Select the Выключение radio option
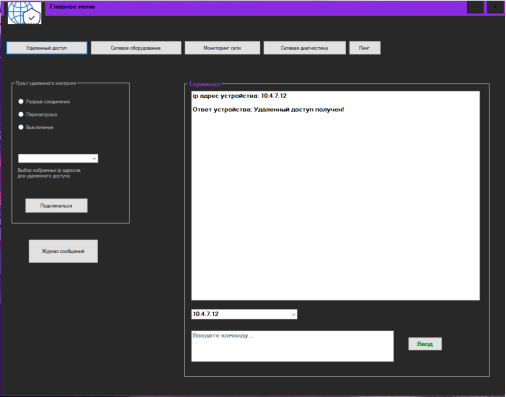 [21, 127]
